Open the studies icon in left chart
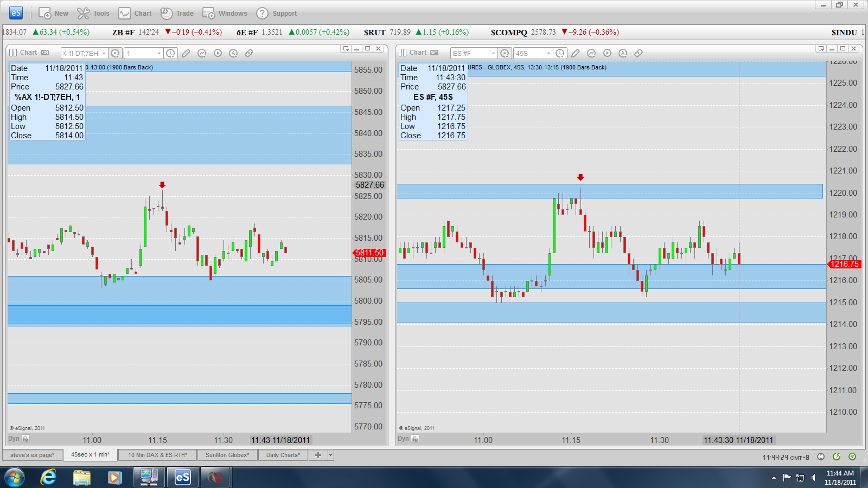The width and height of the screenshot is (868, 488). 202,53
